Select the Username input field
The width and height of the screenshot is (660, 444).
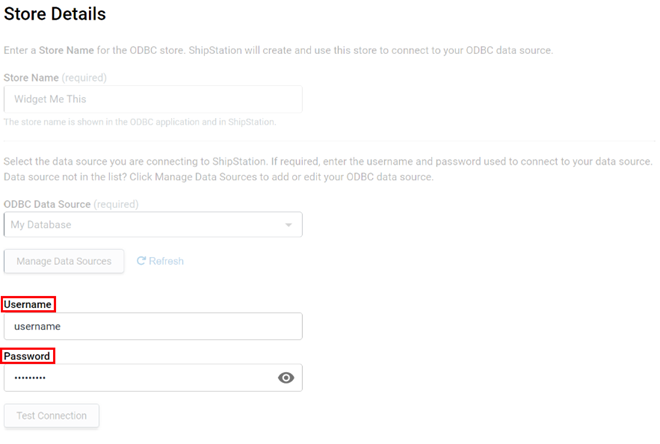[153, 326]
